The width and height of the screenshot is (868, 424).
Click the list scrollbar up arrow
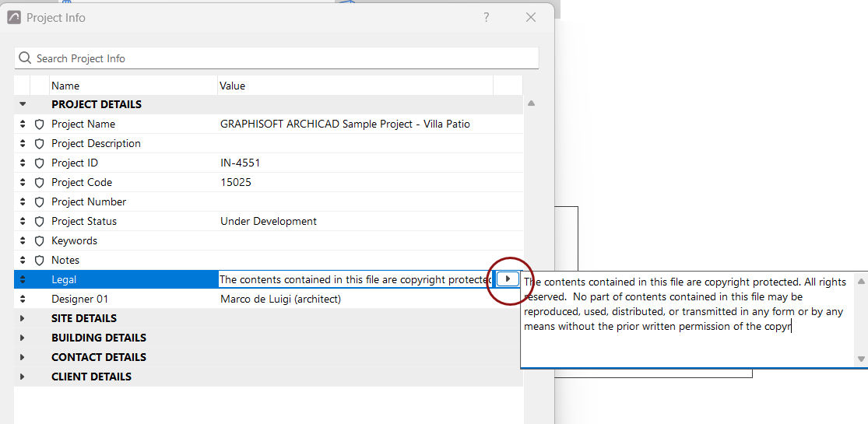[x=531, y=103]
